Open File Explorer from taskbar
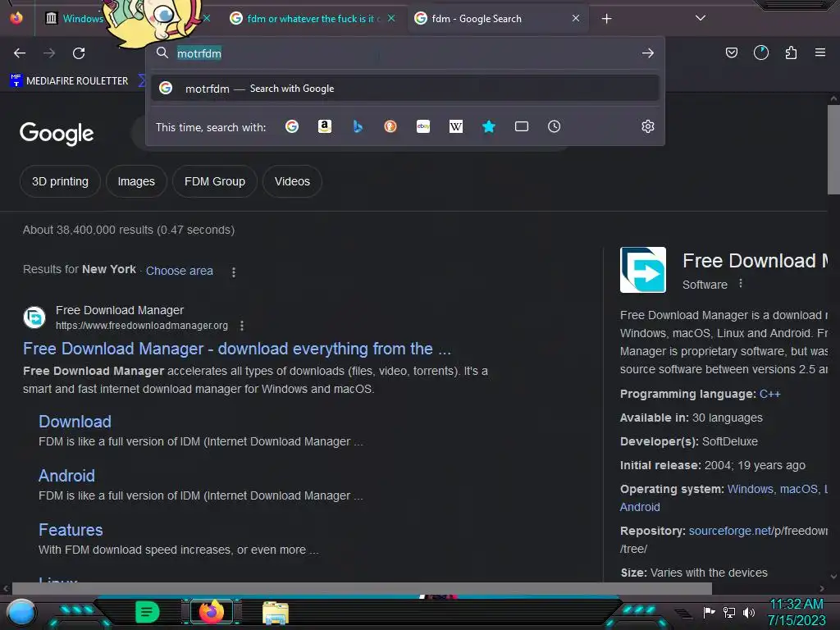840x630 pixels. [x=276, y=612]
